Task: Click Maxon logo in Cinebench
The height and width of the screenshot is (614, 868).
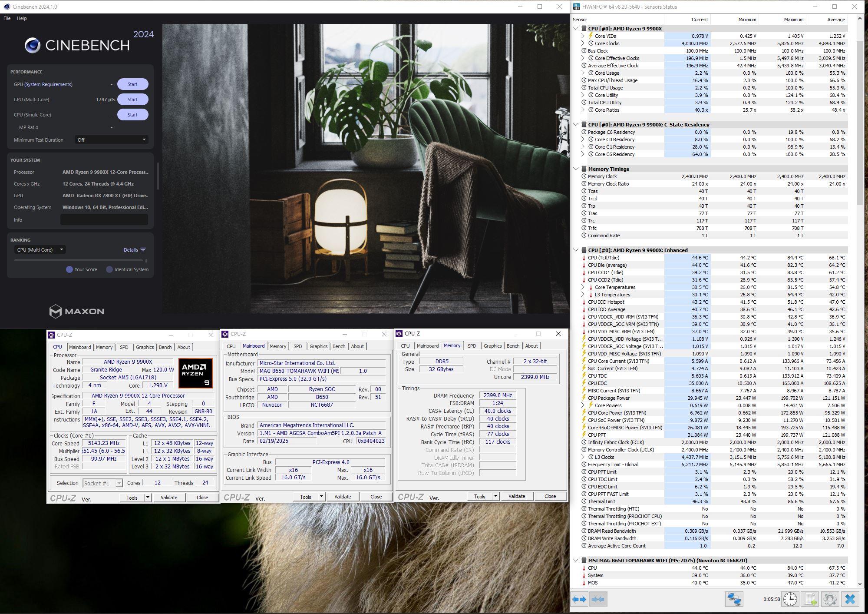Action: click(x=76, y=311)
